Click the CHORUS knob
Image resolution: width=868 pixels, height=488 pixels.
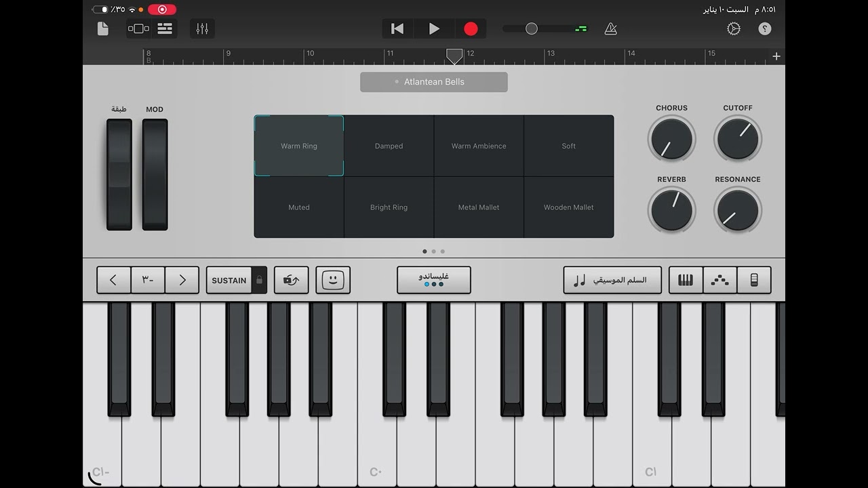point(672,139)
